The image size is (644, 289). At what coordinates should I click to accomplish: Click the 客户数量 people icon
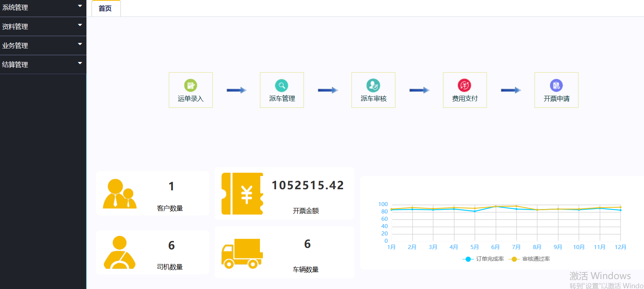coord(120,194)
